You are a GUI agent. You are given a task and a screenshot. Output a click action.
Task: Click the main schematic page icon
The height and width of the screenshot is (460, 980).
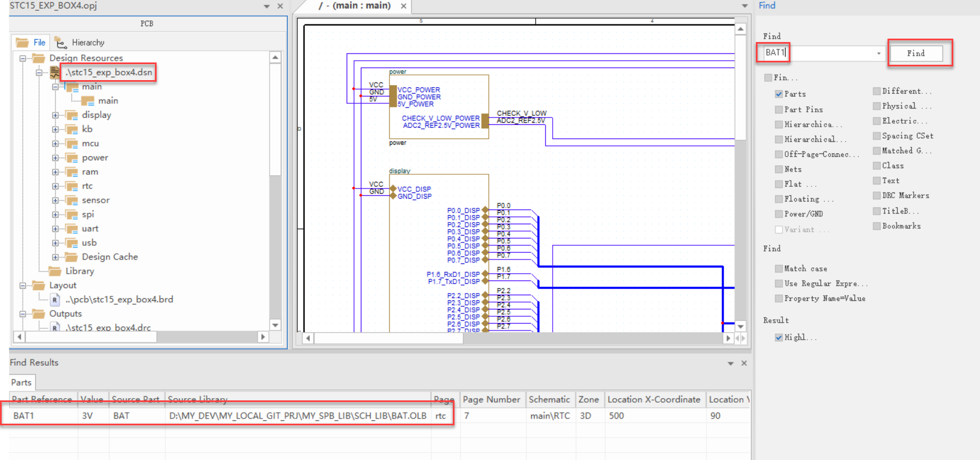point(88,101)
